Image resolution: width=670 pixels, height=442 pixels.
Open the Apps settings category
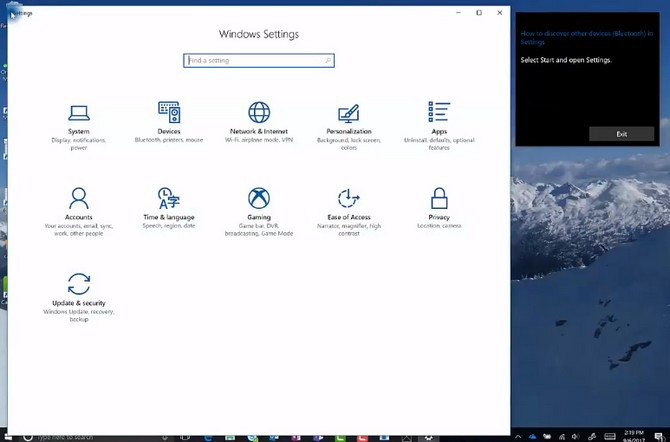438,118
